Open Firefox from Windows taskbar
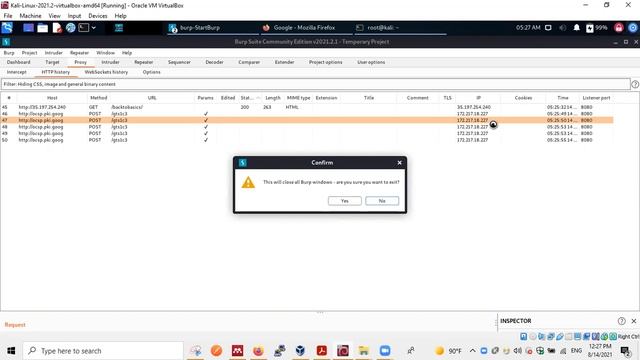 [x=258, y=351]
